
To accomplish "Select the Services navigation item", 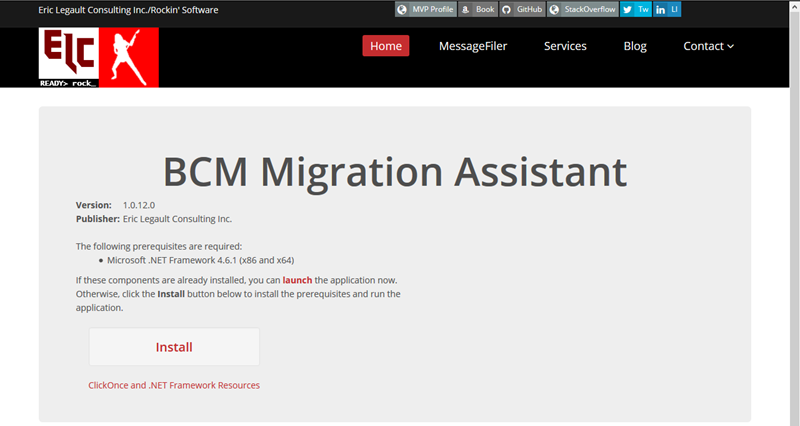I will pos(565,46).
